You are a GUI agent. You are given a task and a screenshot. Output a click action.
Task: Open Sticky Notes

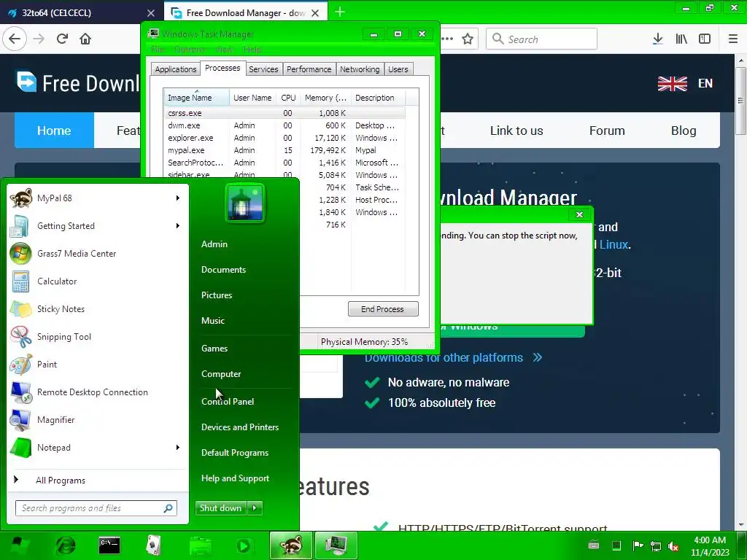(x=61, y=308)
